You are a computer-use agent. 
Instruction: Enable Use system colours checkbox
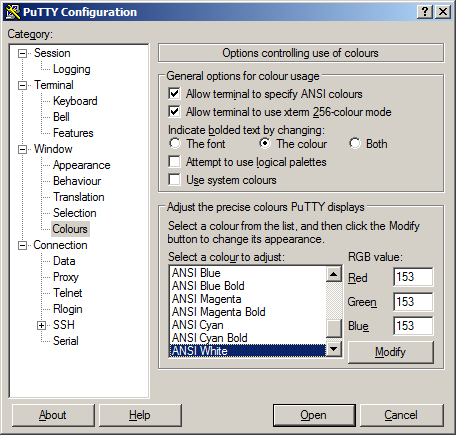pos(174,180)
